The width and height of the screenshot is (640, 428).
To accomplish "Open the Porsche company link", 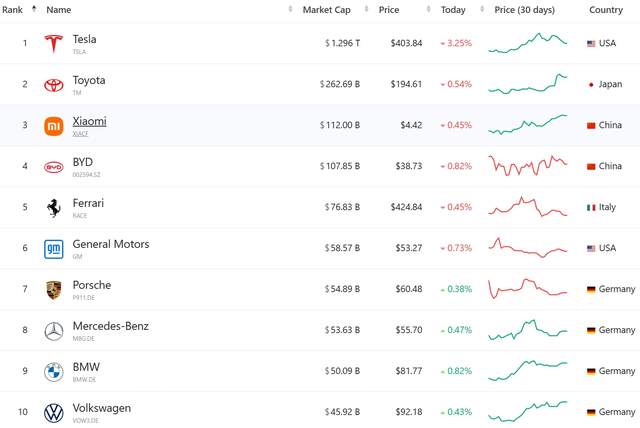I will (92, 285).
